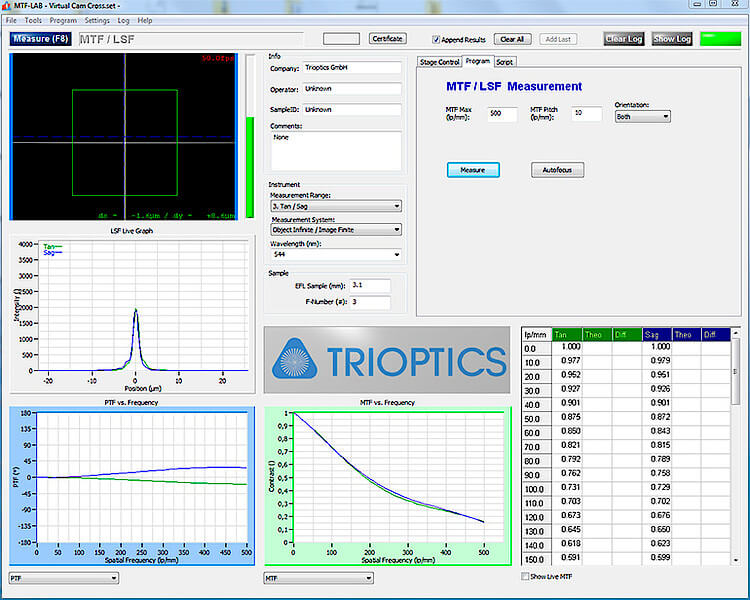Open the Orientation dropdown set to Both
The image size is (750, 600).
[643, 116]
